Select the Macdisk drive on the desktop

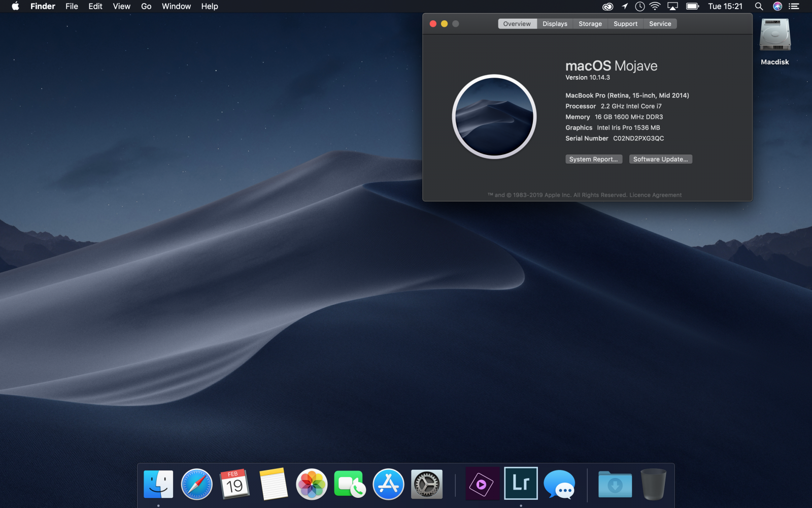[x=775, y=42]
